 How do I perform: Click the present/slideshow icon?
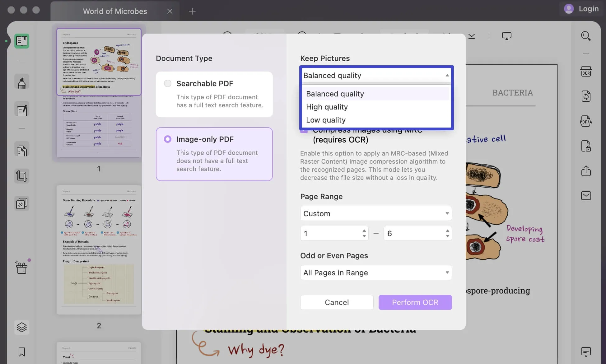tap(506, 36)
